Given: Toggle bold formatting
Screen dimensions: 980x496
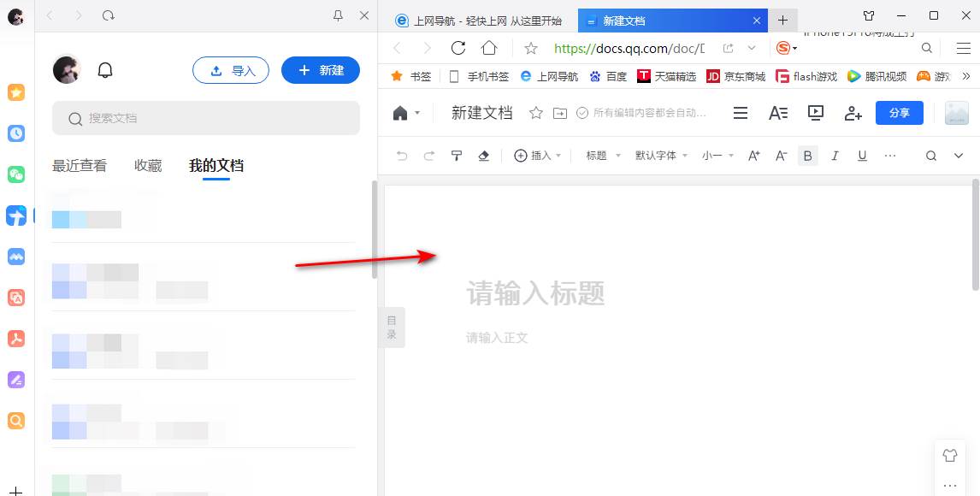Looking at the screenshot, I should [808, 156].
